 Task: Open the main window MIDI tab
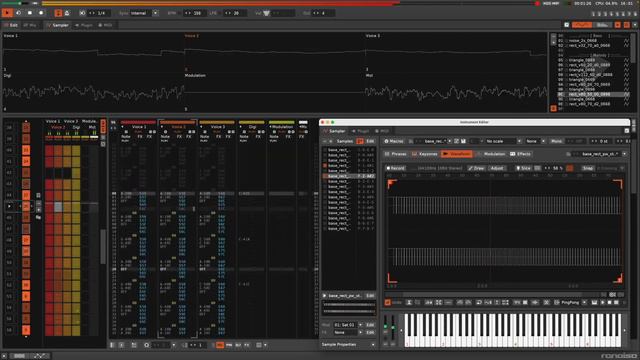105,25
